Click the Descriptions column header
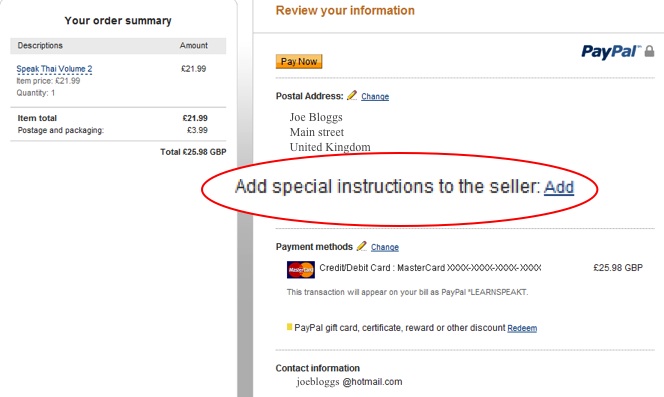This screenshot has height=397, width=664. (x=40, y=45)
